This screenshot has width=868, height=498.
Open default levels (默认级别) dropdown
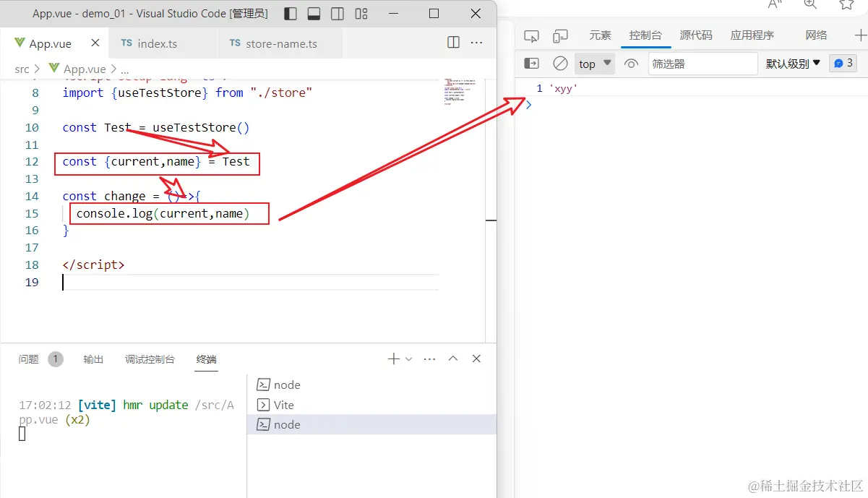(x=793, y=64)
